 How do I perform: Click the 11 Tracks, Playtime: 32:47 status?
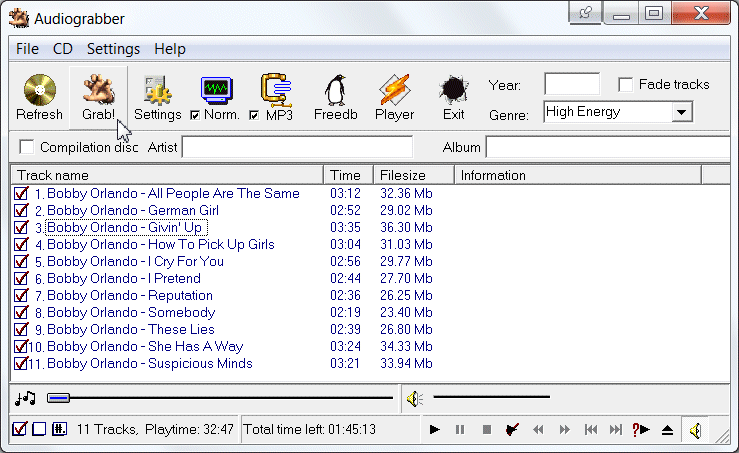point(155,429)
